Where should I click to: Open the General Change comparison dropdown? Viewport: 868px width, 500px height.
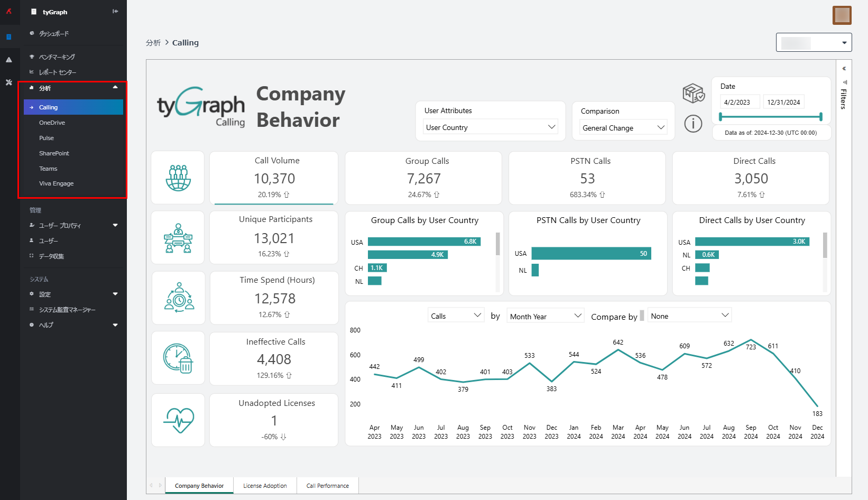click(623, 127)
